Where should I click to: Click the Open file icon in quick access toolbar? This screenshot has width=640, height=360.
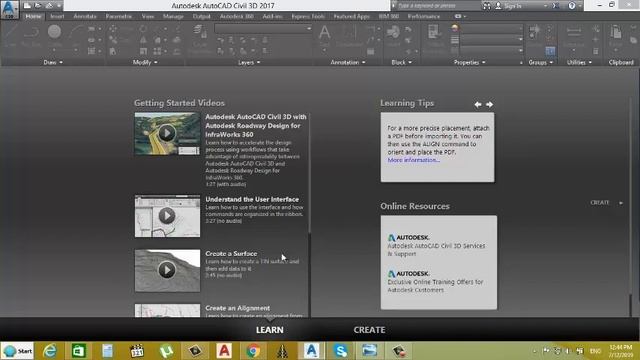(38, 6)
